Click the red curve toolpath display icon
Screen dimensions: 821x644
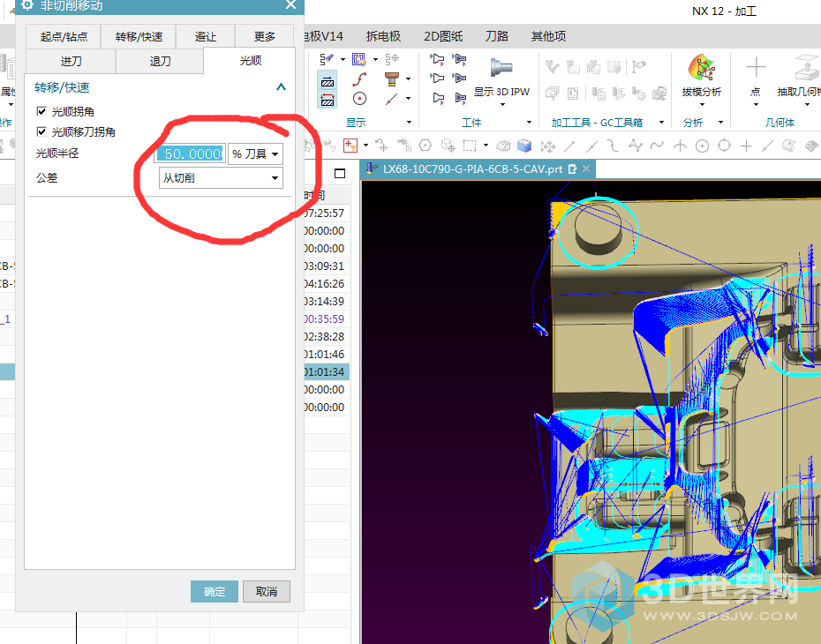click(x=359, y=79)
